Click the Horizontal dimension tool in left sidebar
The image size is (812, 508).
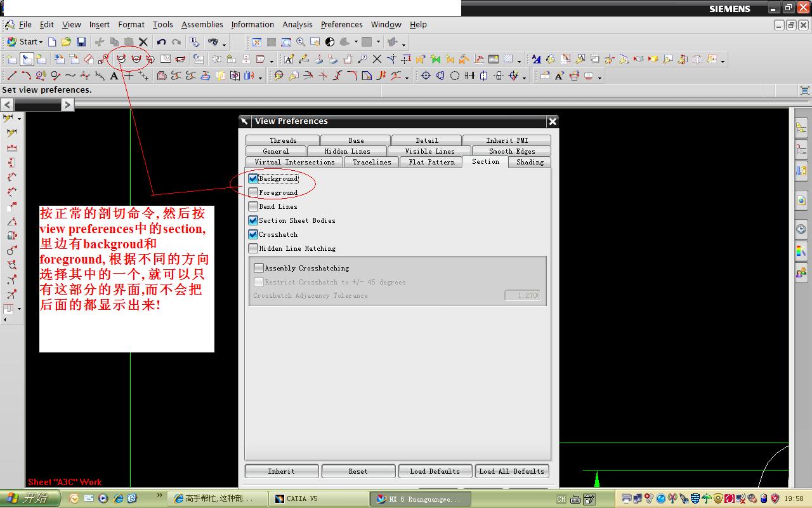tap(11, 148)
